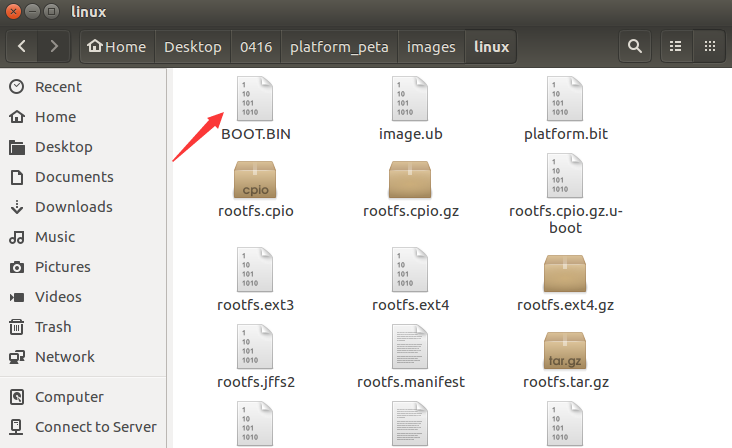Open Documents in the sidebar
Image resolution: width=732 pixels, height=448 pixels.
[x=83, y=177]
